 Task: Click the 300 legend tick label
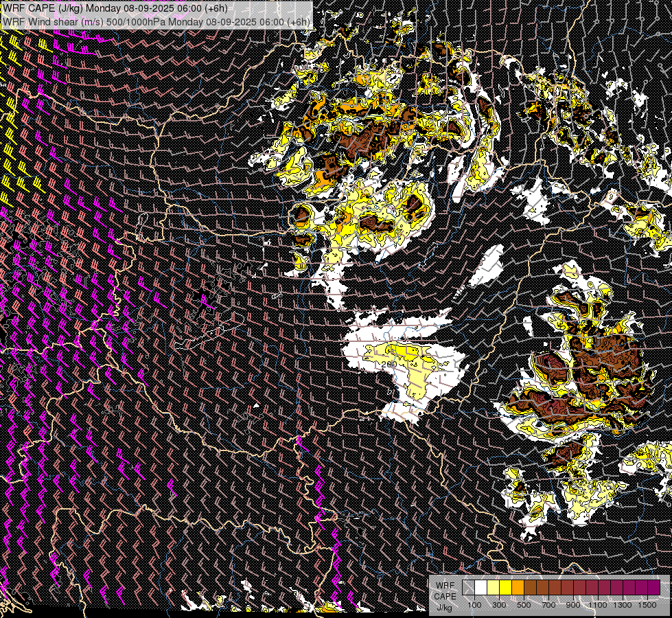[499, 605]
